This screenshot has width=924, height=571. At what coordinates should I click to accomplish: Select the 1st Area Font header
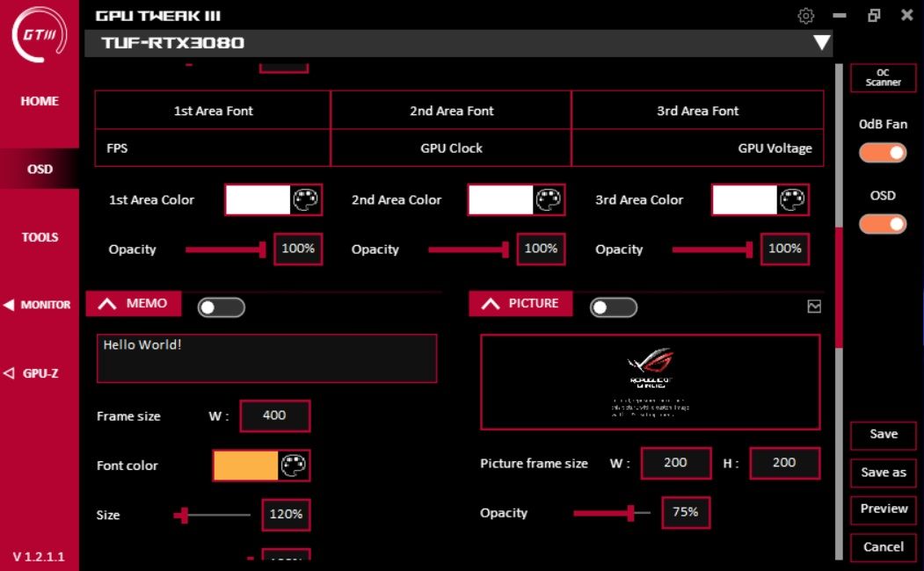pyautogui.click(x=213, y=111)
